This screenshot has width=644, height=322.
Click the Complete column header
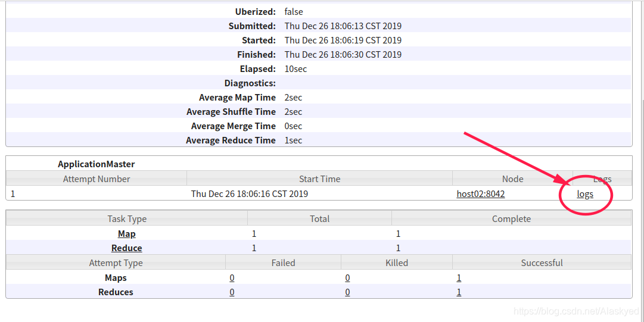pos(511,218)
